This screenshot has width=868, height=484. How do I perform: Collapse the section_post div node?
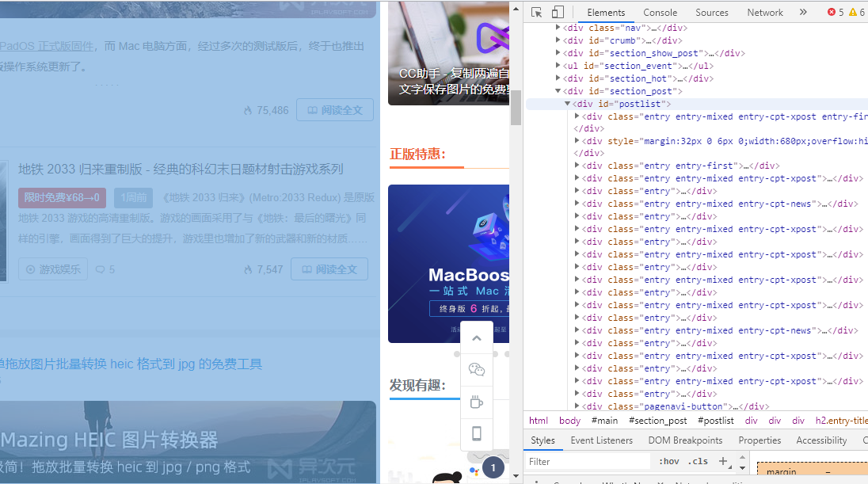558,91
